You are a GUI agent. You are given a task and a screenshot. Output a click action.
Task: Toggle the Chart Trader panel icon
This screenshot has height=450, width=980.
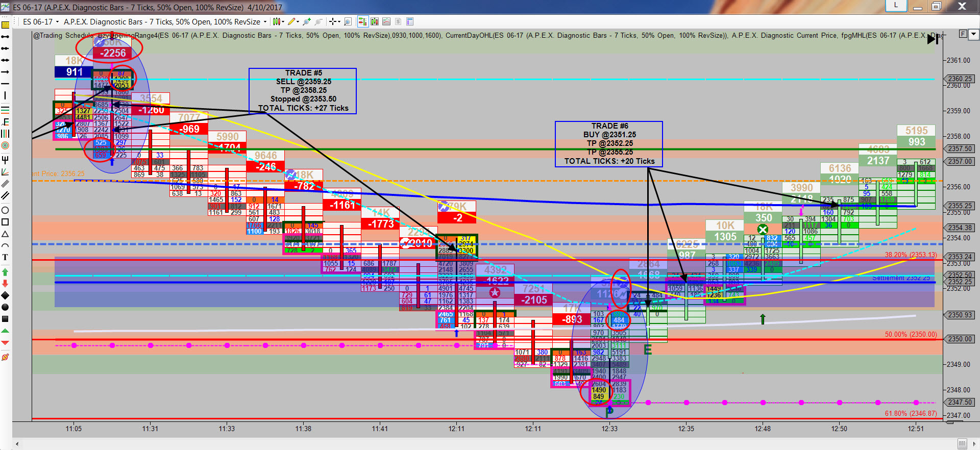pyautogui.click(x=362, y=21)
